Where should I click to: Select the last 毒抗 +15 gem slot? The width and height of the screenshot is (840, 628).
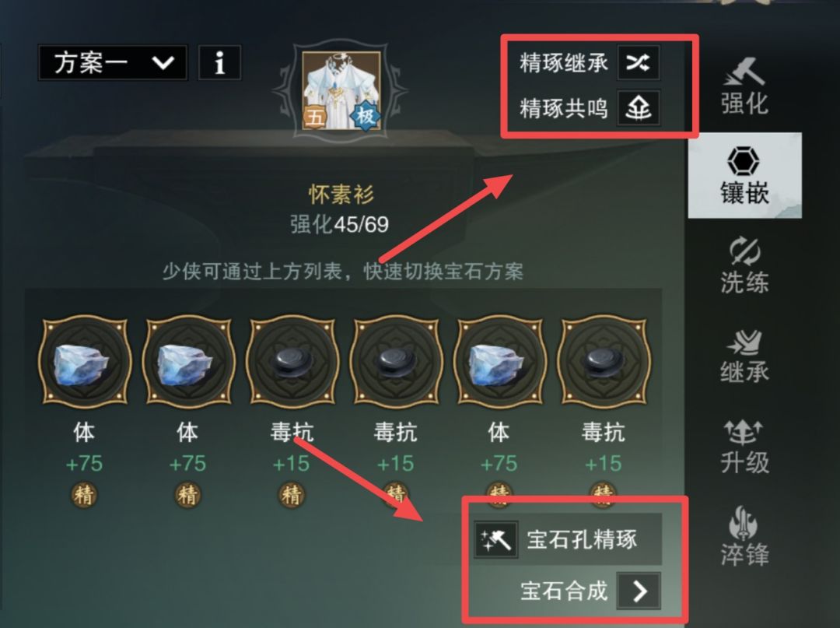point(604,362)
